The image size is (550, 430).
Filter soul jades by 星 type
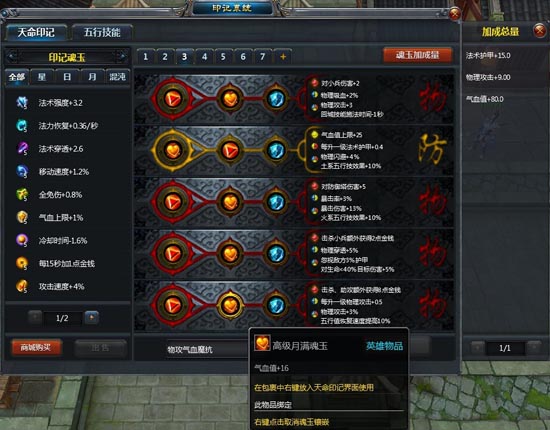click(x=42, y=77)
